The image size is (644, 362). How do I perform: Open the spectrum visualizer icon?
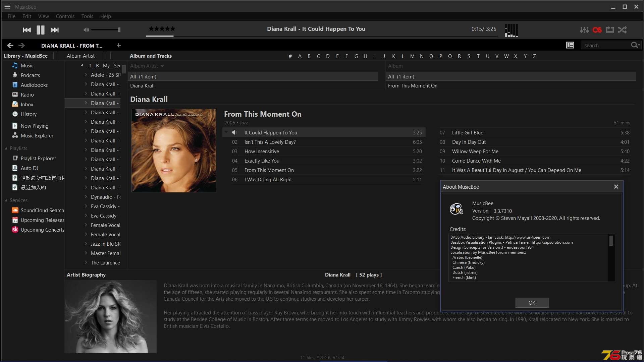click(511, 31)
